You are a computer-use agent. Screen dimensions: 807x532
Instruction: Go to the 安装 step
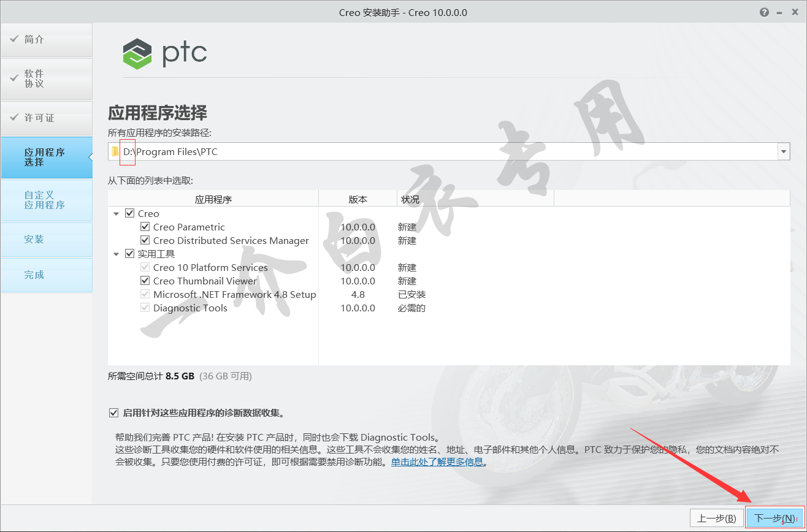47,240
